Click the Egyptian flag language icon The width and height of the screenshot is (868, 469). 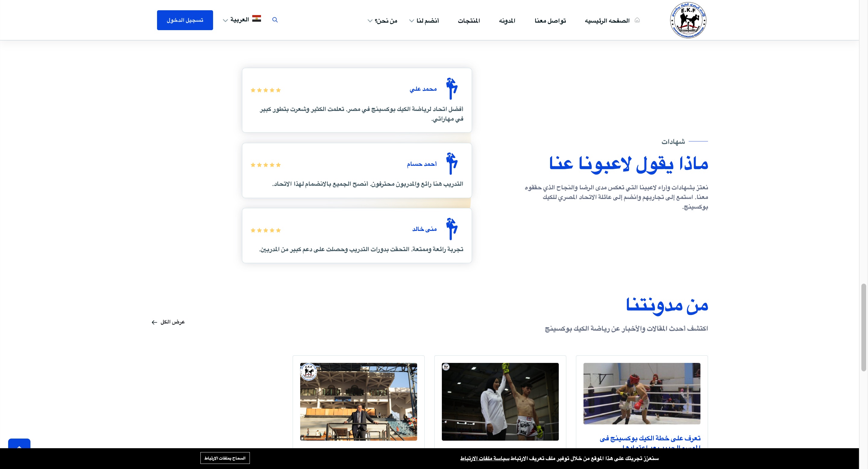point(256,18)
